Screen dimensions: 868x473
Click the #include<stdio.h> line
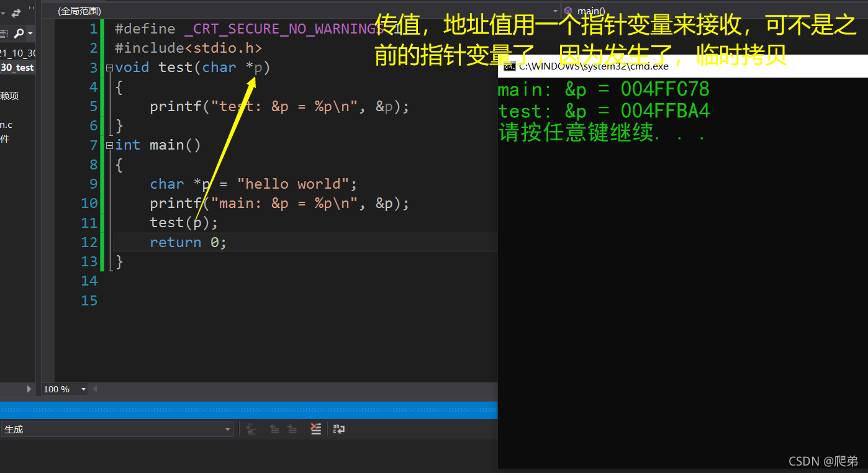pos(189,48)
